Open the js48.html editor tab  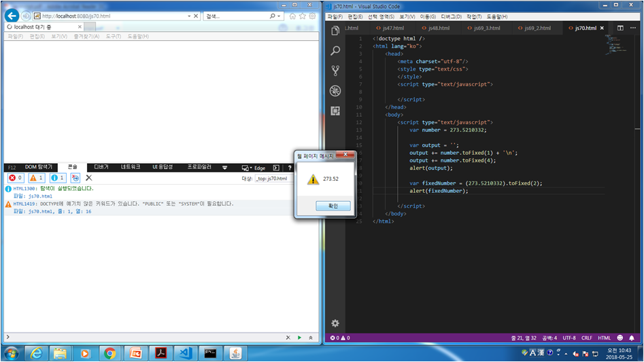[435, 28]
